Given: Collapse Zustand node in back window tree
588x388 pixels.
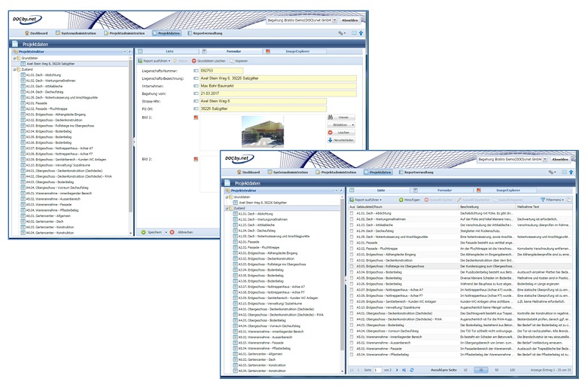Looking at the screenshot, I should 14,69.
